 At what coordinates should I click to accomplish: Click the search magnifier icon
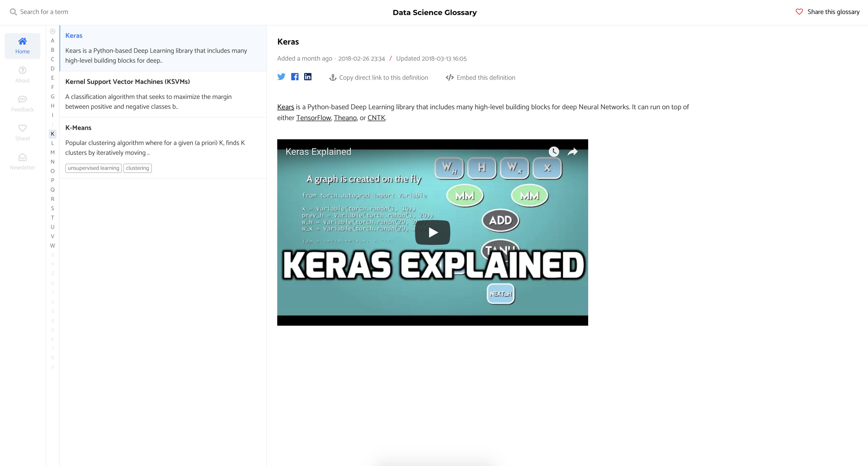(x=13, y=11)
